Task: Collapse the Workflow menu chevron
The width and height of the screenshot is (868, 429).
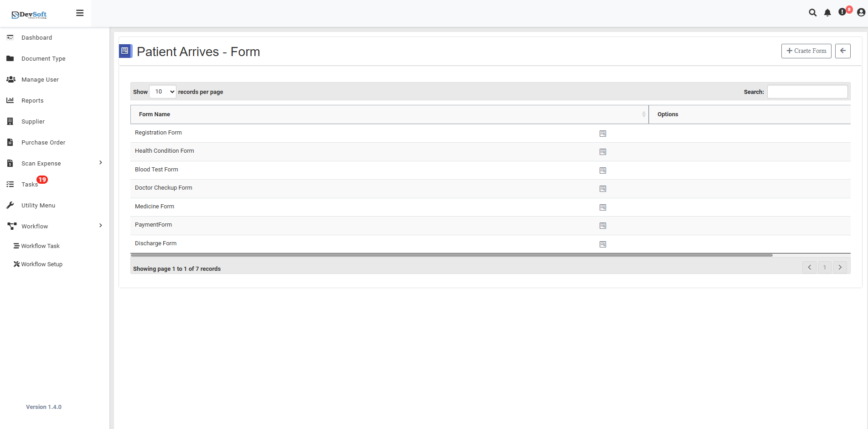Action: 100,225
